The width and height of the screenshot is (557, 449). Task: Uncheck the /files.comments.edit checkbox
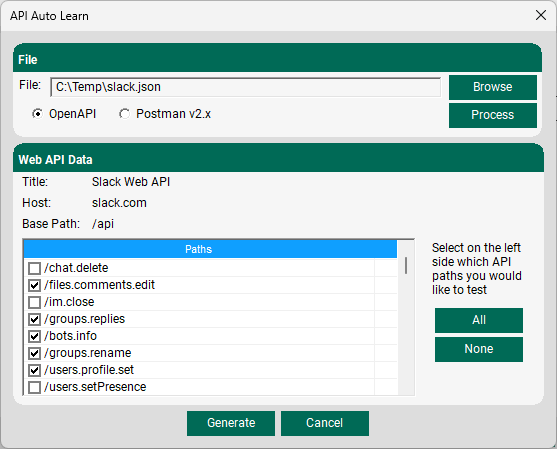coord(34,285)
